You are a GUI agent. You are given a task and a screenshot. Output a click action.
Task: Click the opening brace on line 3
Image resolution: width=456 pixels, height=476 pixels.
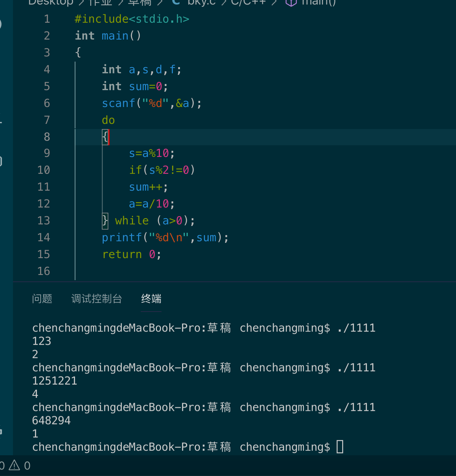78,53
